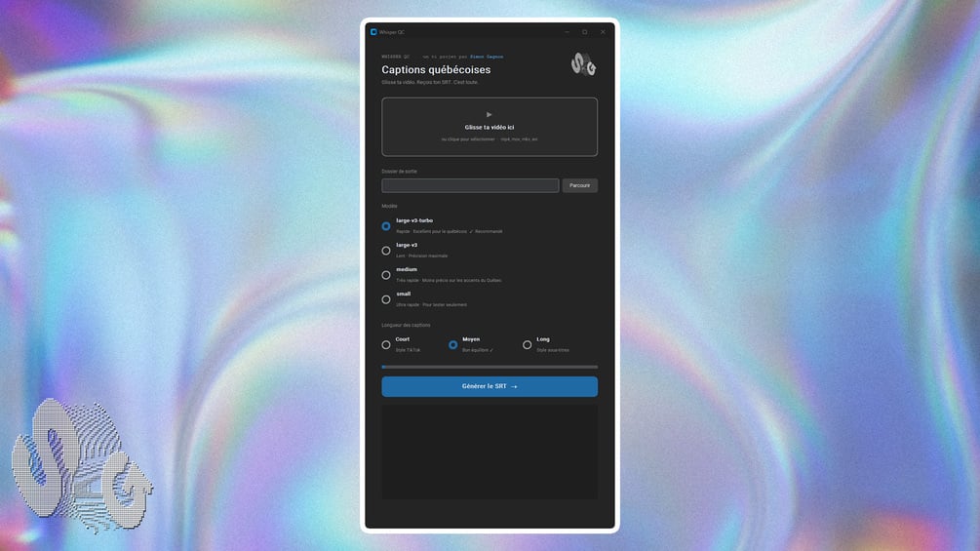Click the Glisse ta vidéo ici text

(490, 128)
